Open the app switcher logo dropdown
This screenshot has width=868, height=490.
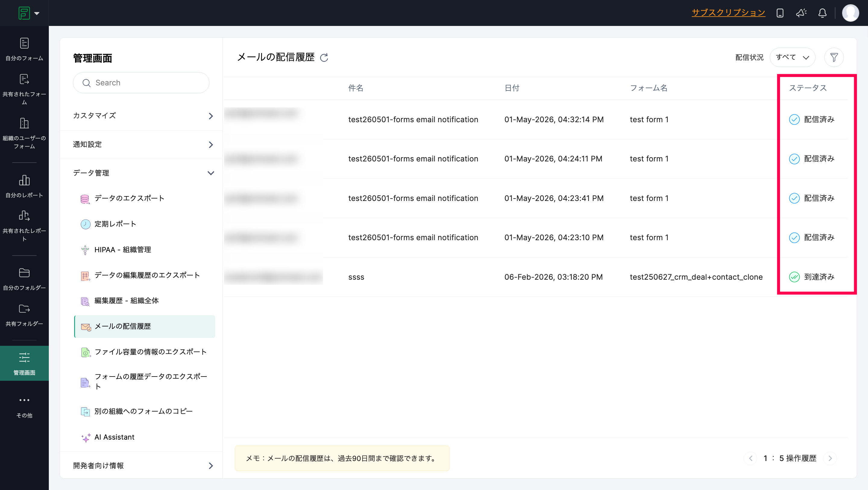[x=29, y=13]
